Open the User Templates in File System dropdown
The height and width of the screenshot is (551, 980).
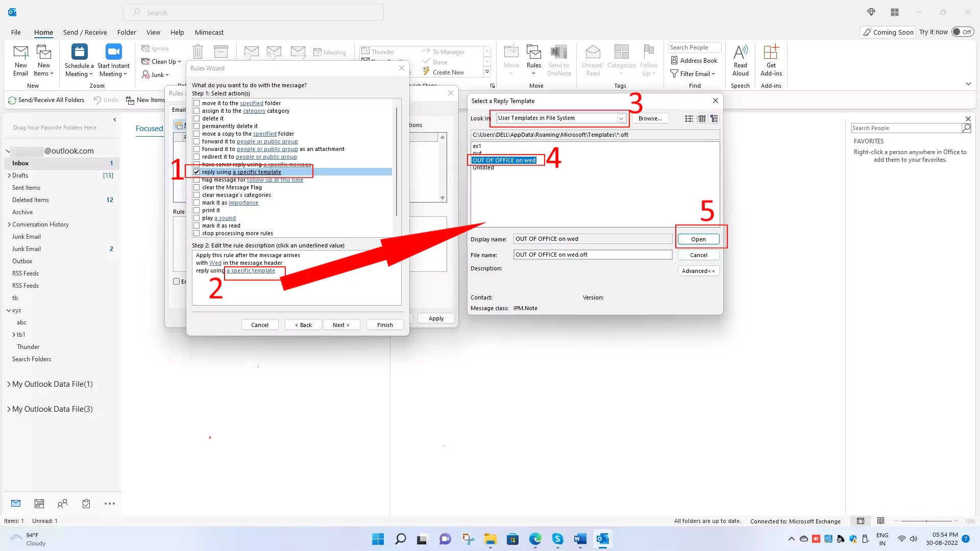[x=621, y=118]
